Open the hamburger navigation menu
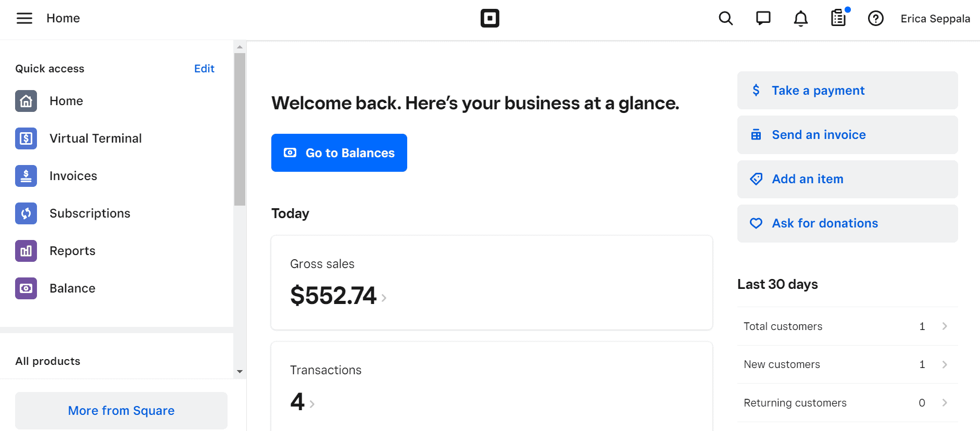 coord(24,18)
